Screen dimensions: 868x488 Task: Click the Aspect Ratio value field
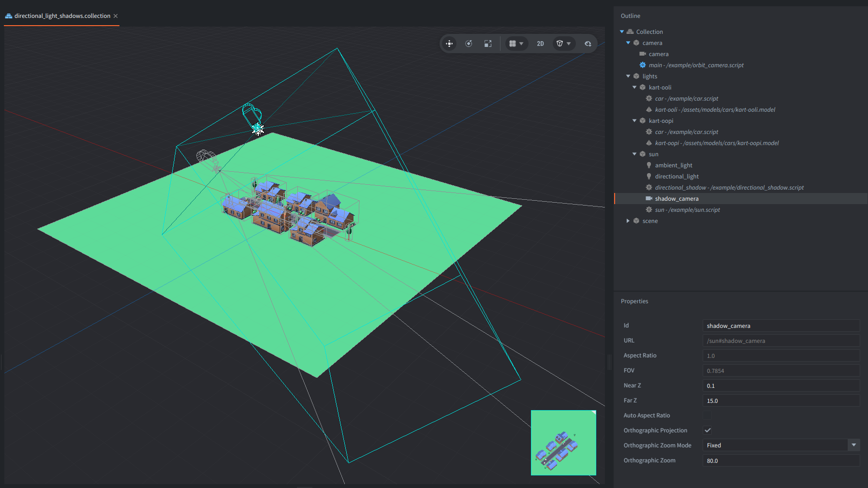(781, 356)
